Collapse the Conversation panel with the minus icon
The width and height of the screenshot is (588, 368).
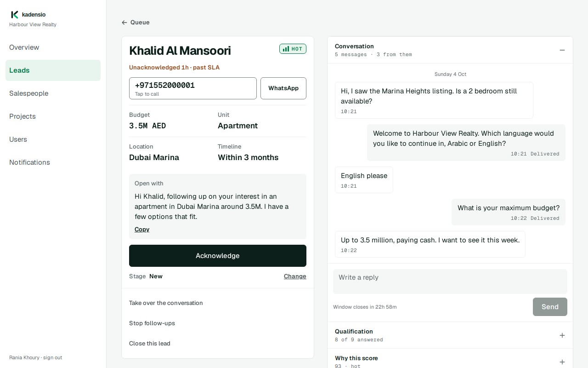click(562, 50)
